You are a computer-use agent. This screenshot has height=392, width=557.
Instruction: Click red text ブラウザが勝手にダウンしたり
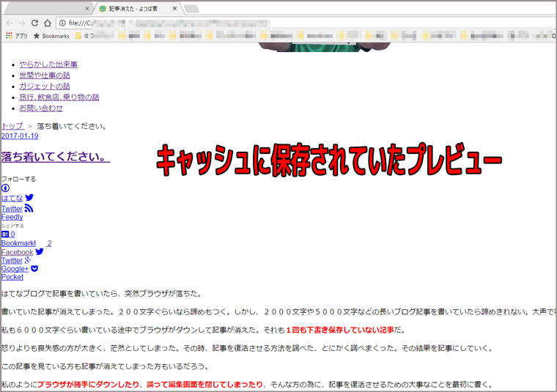88,384
